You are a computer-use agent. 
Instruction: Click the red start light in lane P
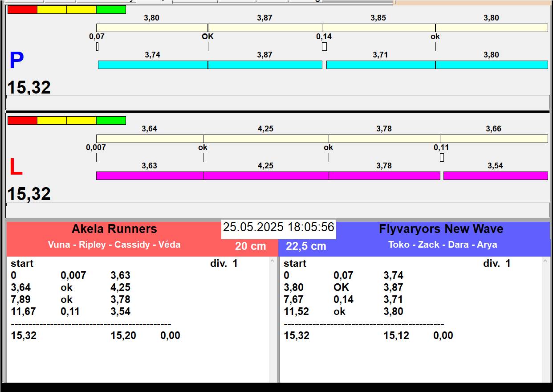click(x=22, y=10)
